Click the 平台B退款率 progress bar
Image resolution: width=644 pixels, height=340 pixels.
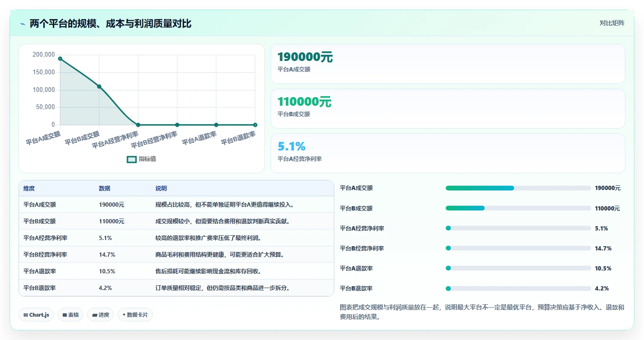(518, 288)
